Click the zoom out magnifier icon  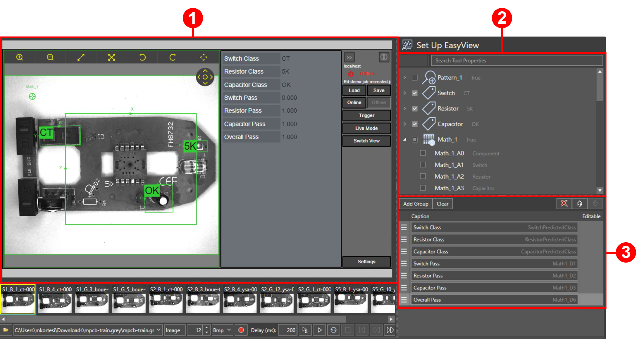tap(50, 57)
